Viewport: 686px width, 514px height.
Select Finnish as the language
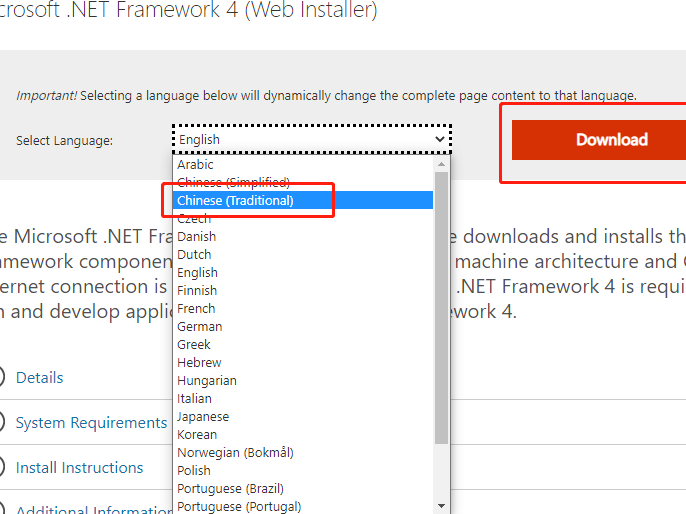pyautogui.click(x=303, y=290)
